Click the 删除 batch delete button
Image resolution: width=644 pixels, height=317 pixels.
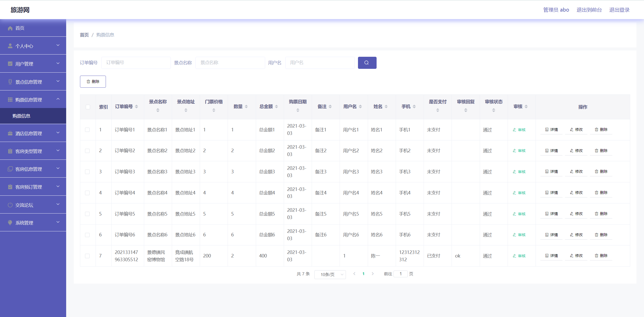tap(93, 82)
